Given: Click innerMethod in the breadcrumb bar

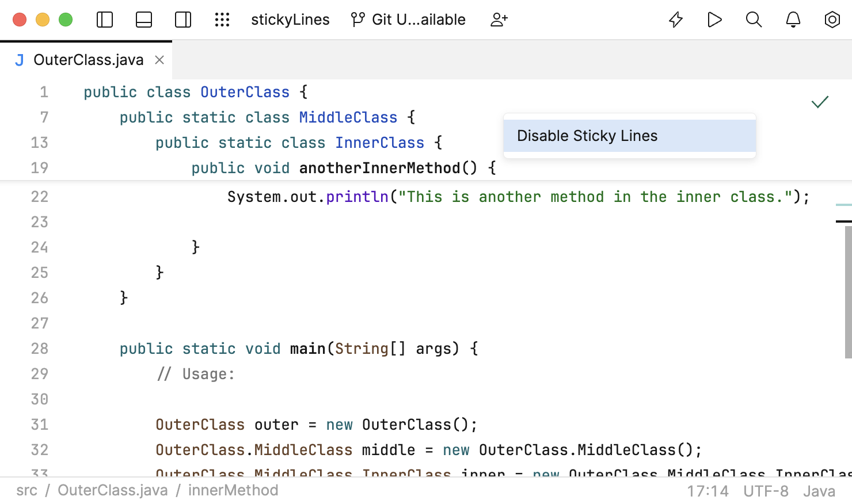Looking at the screenshot, I should (232, 490).
